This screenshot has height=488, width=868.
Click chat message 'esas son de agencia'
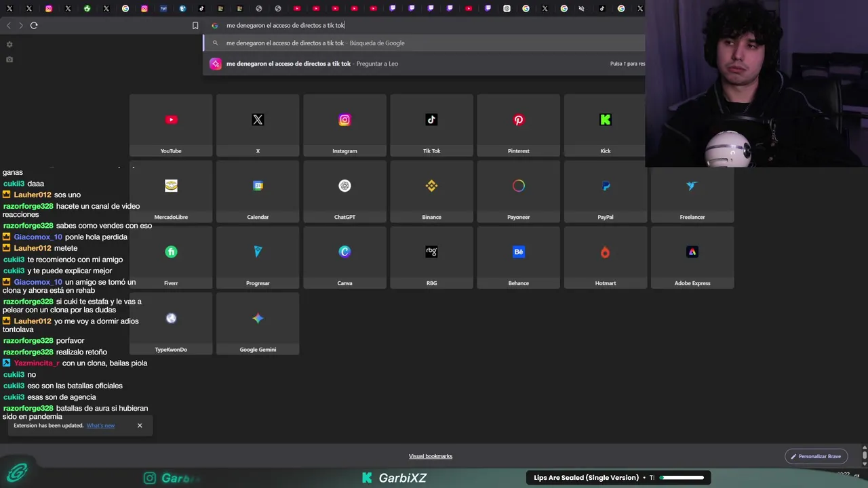pyautogui.click(x=62, y=397)
